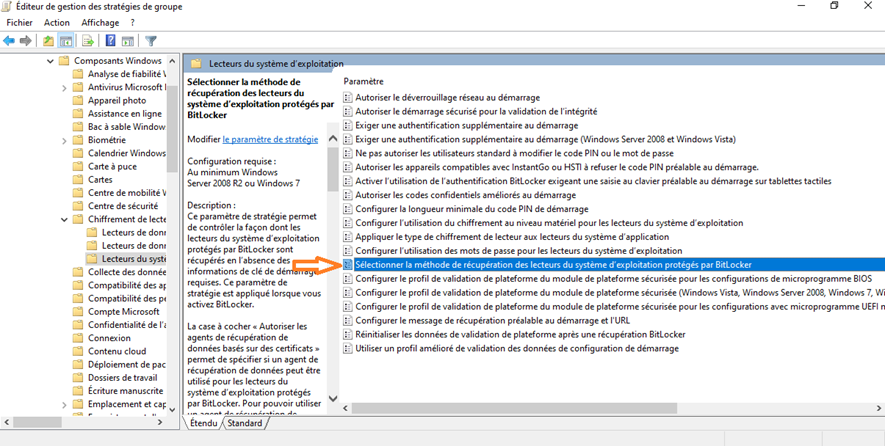Click policy icon of Autoriser les codes confidentiels améliorés
The image size is (885, 446).
(x=348, y=195)
